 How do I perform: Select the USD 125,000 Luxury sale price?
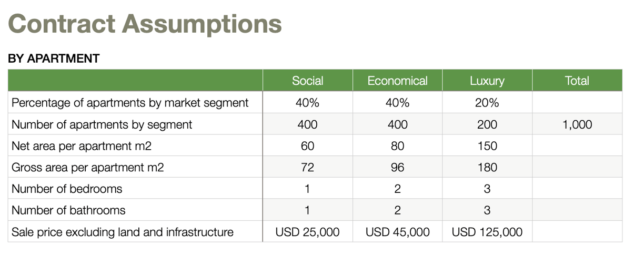click(x=487, y=232)
